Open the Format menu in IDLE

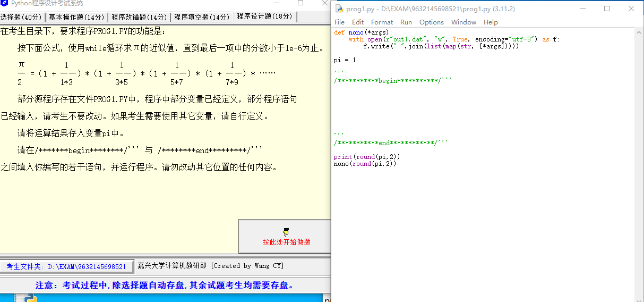pos(382,22)
